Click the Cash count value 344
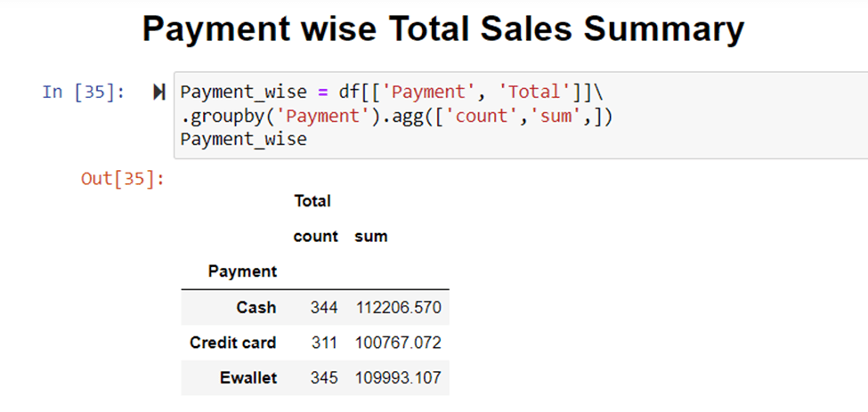Image resolution: width=868 pixels, height=412 pixels. tap(324, 308)
